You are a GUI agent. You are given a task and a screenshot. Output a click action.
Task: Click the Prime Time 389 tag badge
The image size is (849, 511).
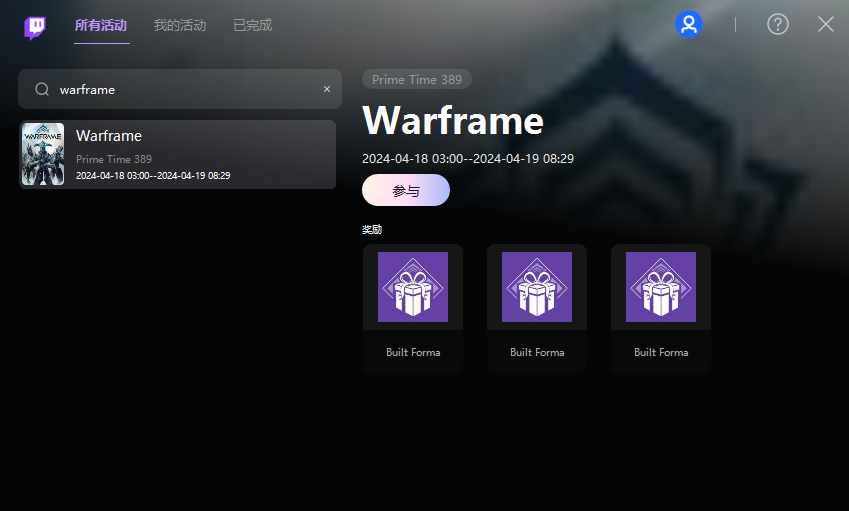pos(416,80)
